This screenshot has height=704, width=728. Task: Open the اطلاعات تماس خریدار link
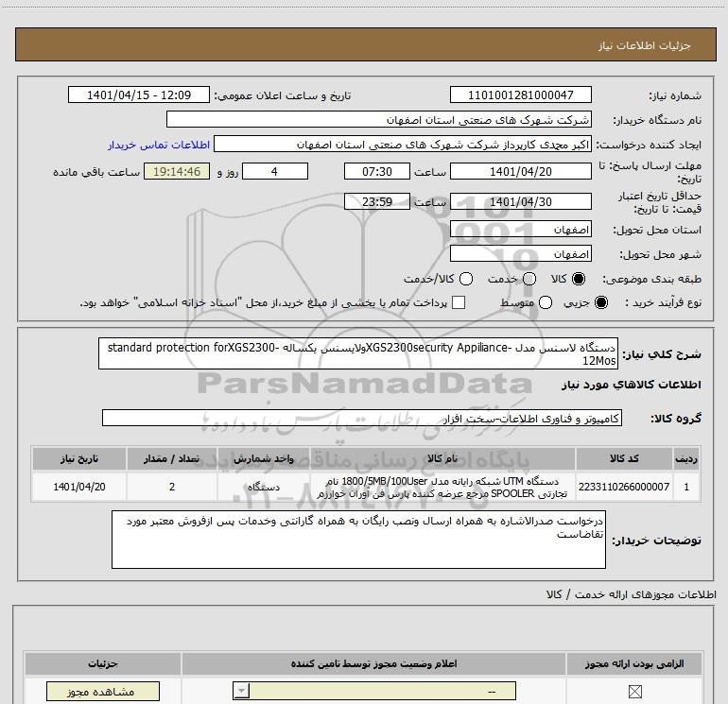159,145
